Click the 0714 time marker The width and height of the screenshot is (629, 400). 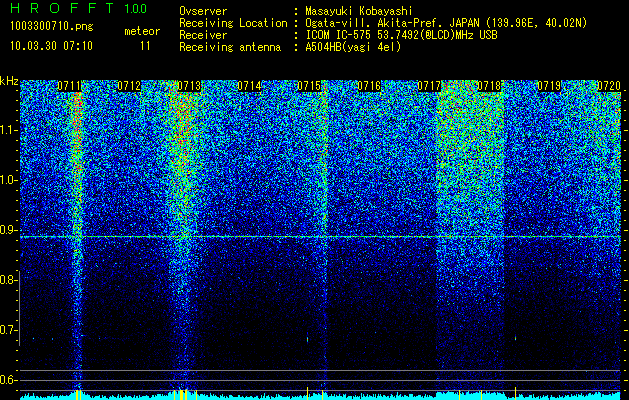point(249,86)
